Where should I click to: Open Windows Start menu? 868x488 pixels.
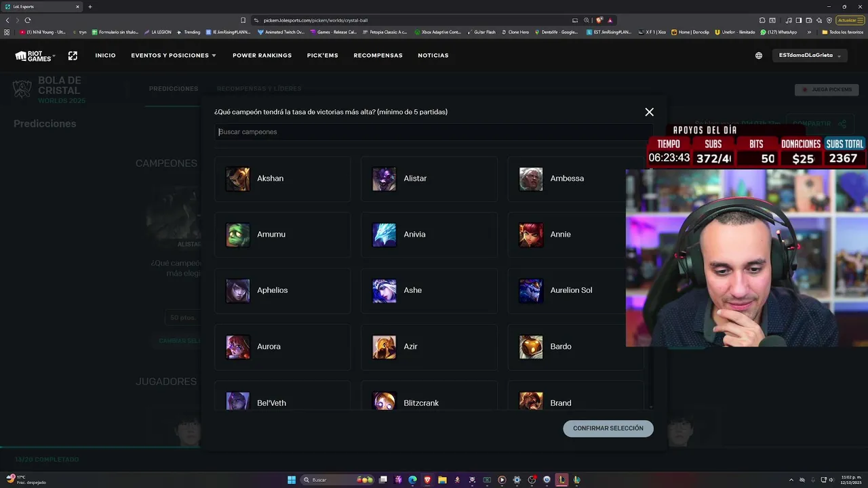(x=292, y=480)
